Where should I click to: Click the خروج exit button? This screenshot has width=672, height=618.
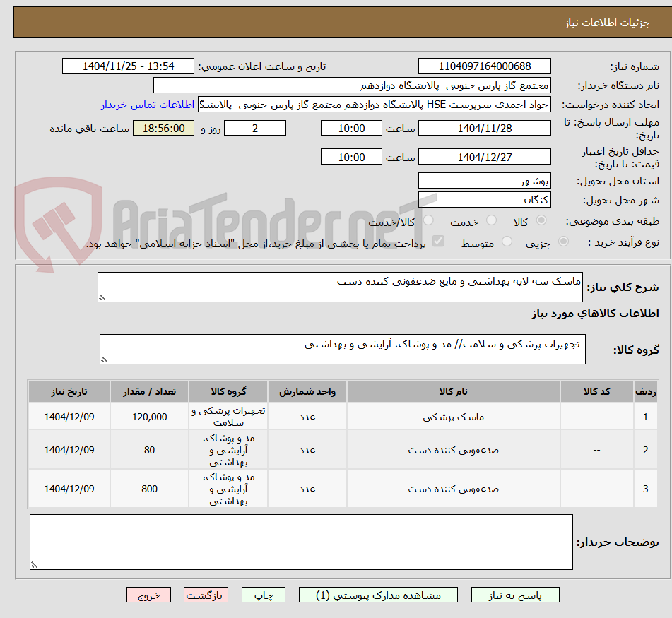tap(148, 595)
